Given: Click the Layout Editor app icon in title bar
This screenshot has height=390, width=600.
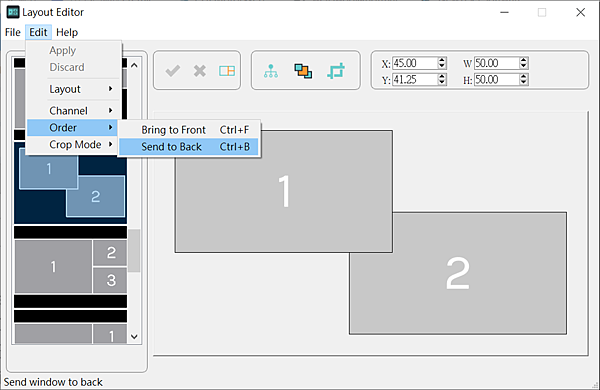Looking at the screenshot, I should coord(13,12).
